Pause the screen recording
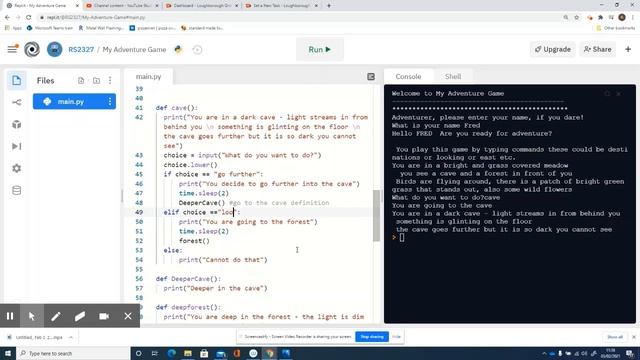This screenshot has width=640, height=360. (10, 316)
